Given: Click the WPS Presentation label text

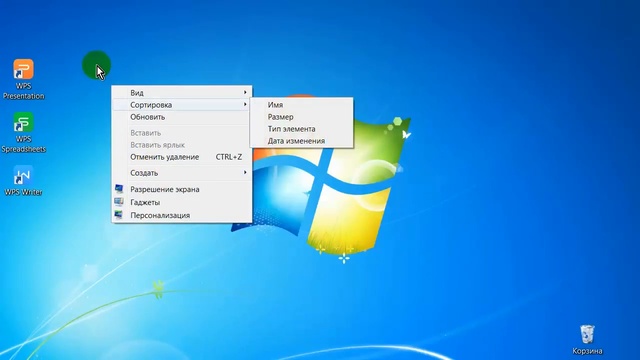Looking at the screenshot, I should [24, 91].
